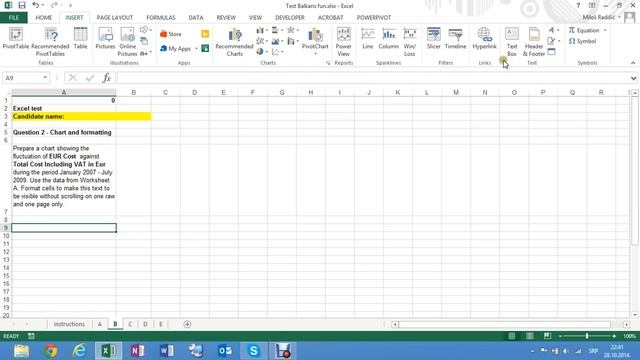Click in the formula bar input
640x360 pixels.
372,78
